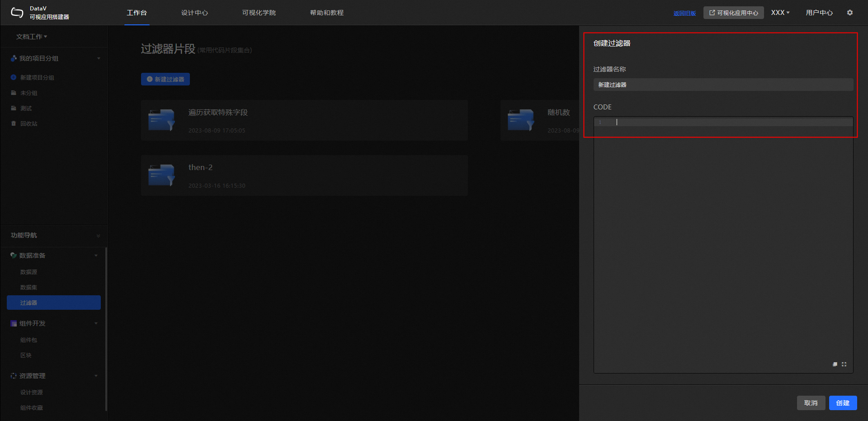Click the 取消 button
Image resolution: width=868 pixels, height=421 pixels.
[811, 403]
